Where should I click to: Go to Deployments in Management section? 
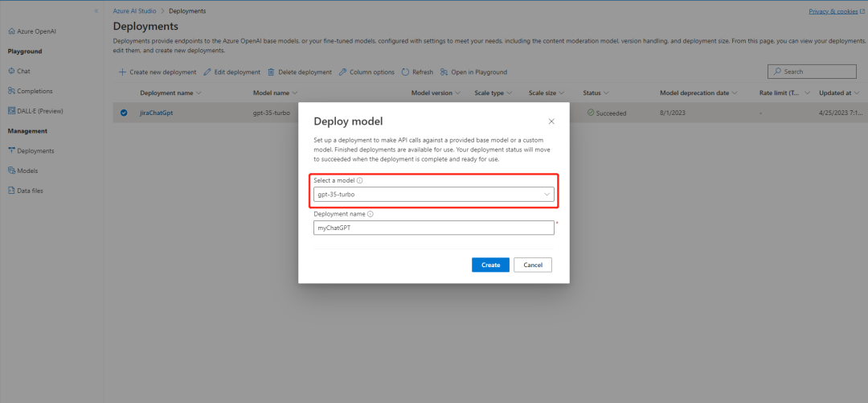click(31, 150)
